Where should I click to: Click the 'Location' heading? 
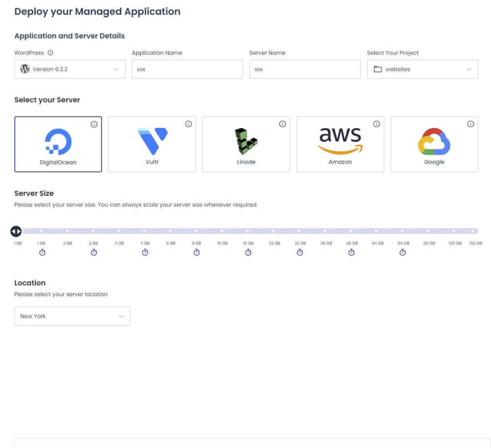30,283
